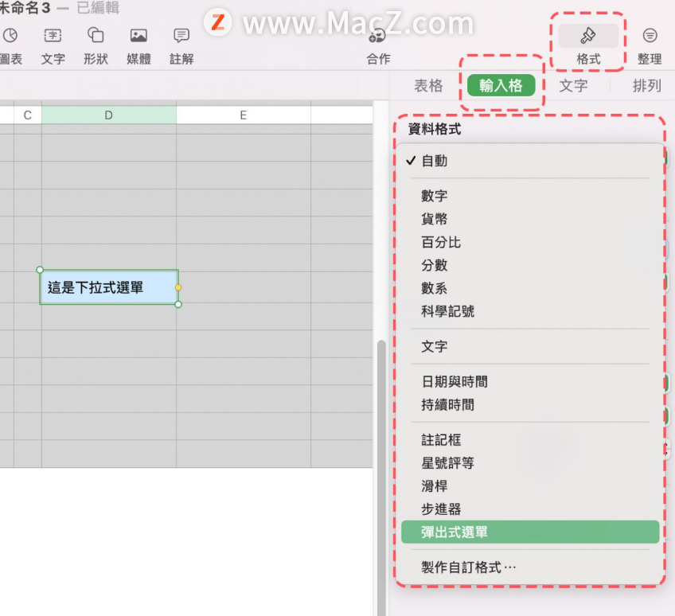Click the Comment (註解) toolbar icon
Viewport: 675px width, 616px height.
click(181, 35)
